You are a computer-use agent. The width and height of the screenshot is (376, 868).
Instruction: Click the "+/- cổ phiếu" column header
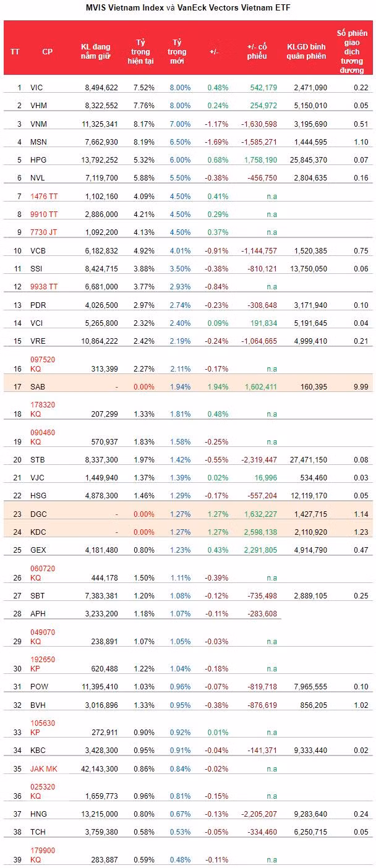pos(256,51)
